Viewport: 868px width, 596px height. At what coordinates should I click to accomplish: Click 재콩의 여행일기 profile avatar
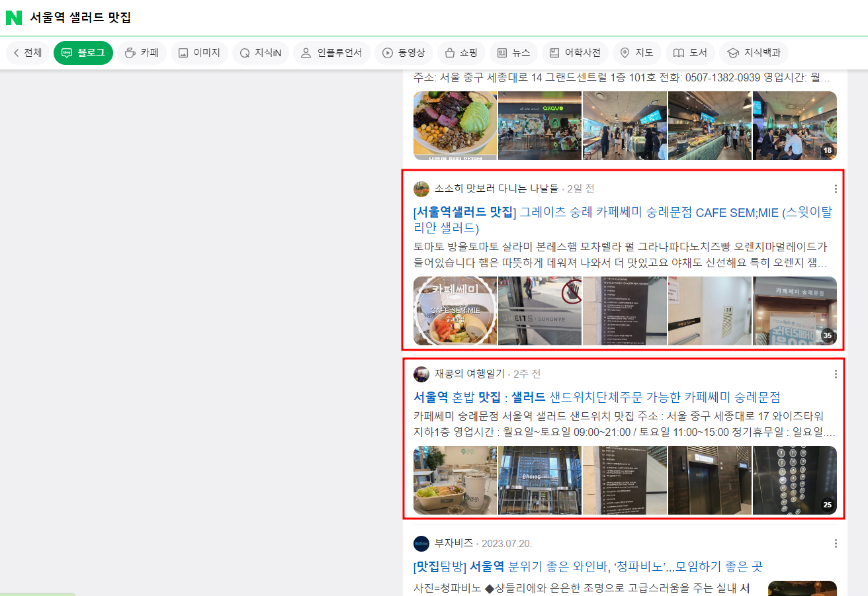tap(421, 374)
